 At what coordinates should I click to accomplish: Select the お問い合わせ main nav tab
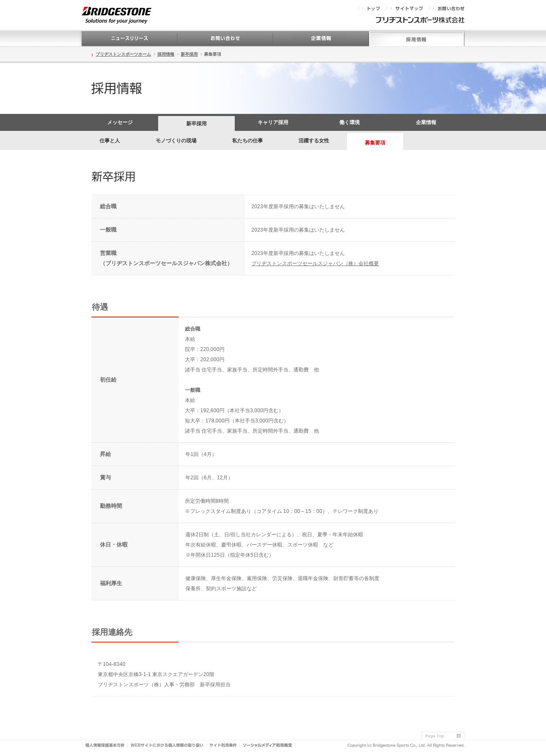(x=225, y=38)
